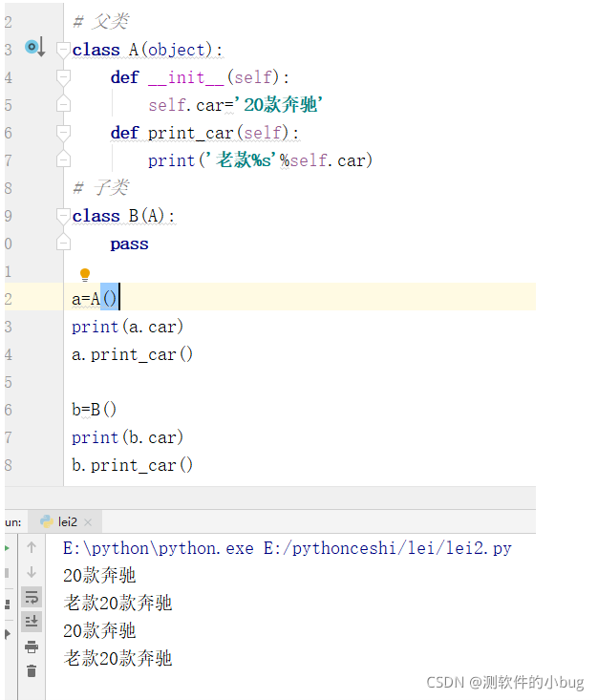Open E:/pythonceshi/lei/lei2.py path link in console

tap(388, 548)
